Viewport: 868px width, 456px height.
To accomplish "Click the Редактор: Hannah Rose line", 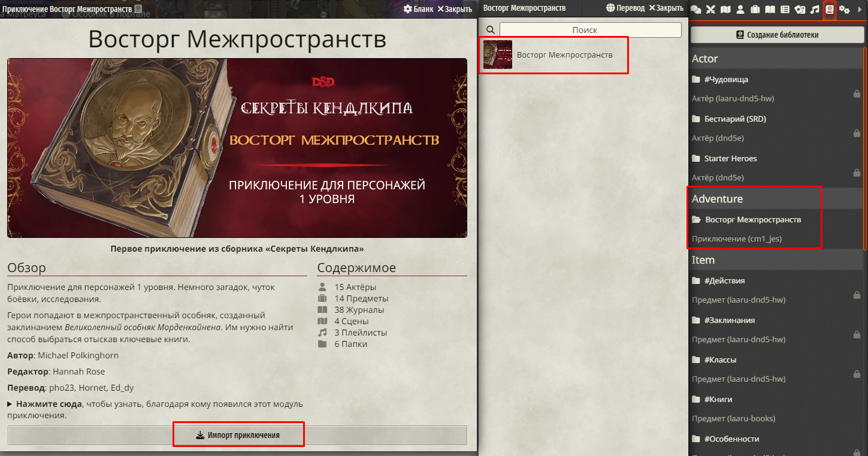I will [56, 372].
